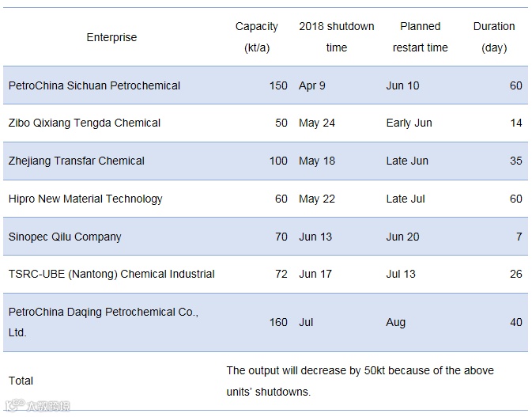Click the Sinopec Qilu Company row name

(65, 237)
